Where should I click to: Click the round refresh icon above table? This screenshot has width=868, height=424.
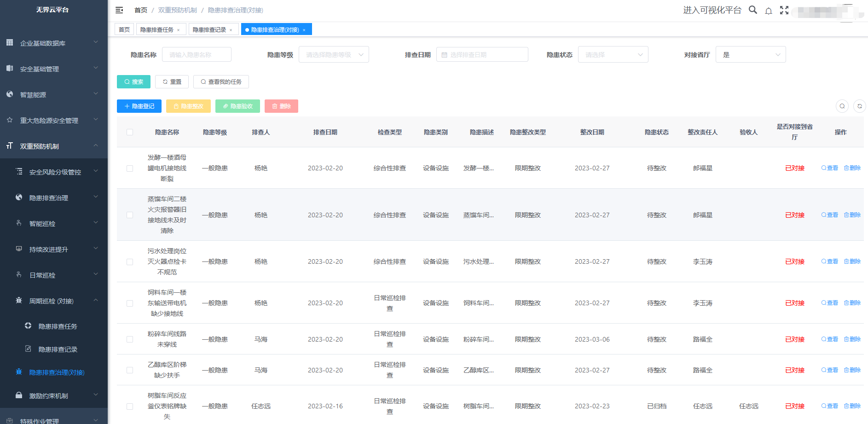click(x=859, y=106)
